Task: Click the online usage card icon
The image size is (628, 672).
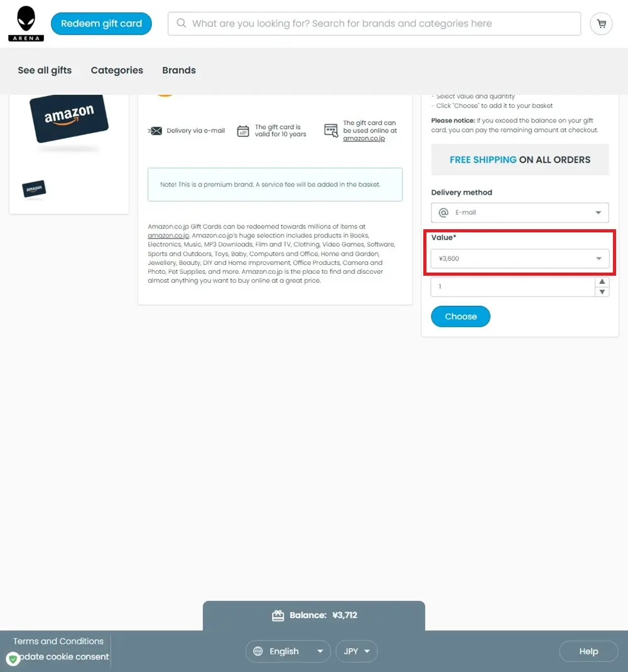Action: point(331,130)
